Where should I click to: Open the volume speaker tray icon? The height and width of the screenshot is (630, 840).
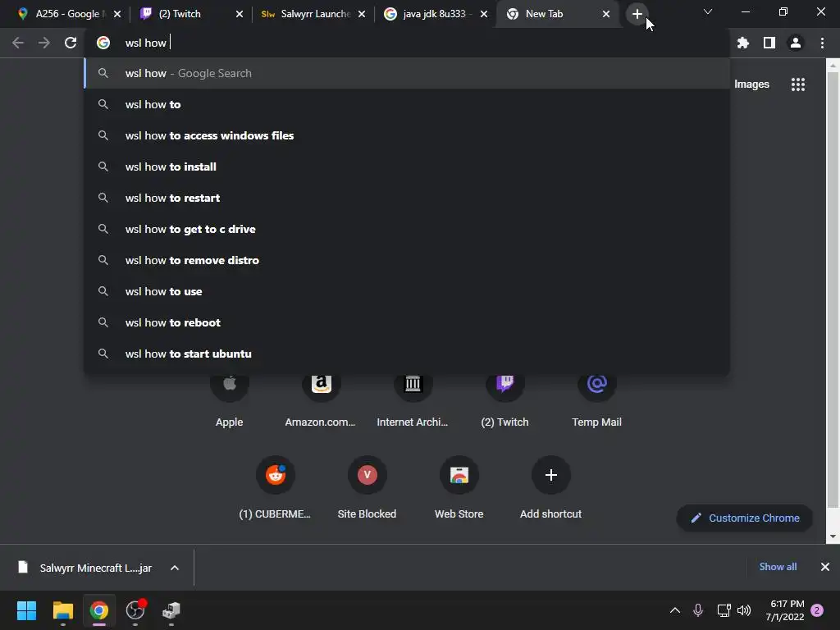(744, 610)
